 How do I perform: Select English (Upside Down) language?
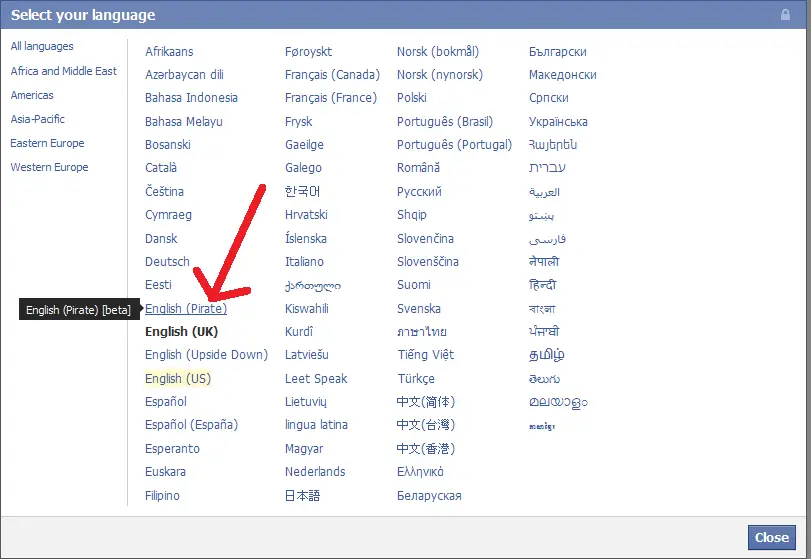(x=207, y=355)
